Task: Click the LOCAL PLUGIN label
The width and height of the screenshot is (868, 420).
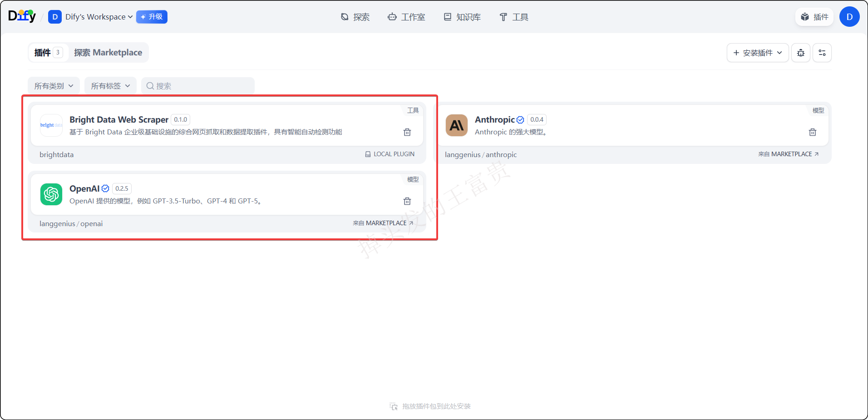Action: click(x=390, y=154)
